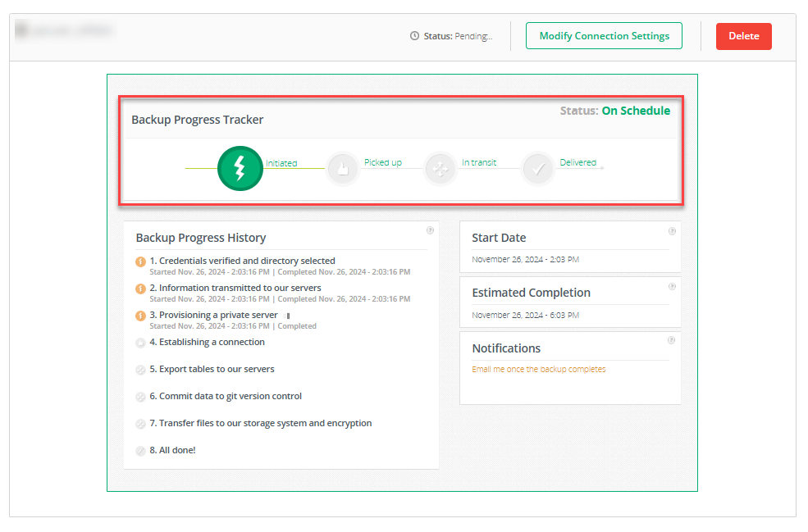Click orange icon for Information transmitted step
Image resolution: width=808 pixels, height=532 pixels.
point(140,289)
